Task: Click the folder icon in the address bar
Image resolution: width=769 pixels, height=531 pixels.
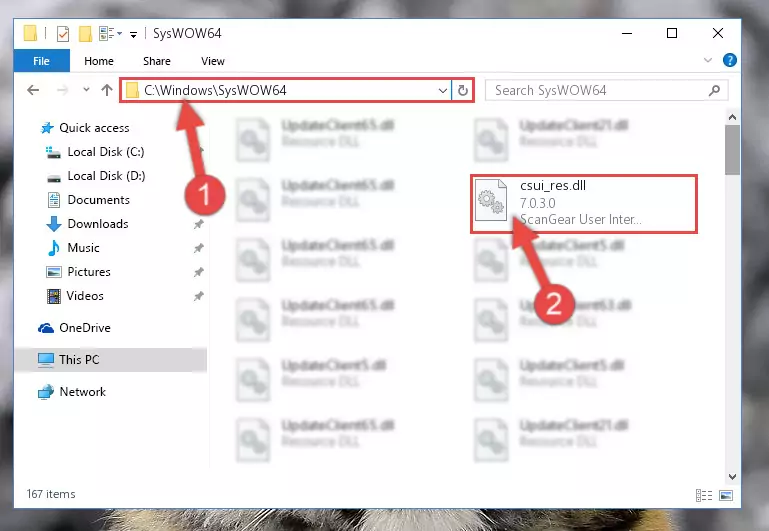Action: click(x=132, y=90)
